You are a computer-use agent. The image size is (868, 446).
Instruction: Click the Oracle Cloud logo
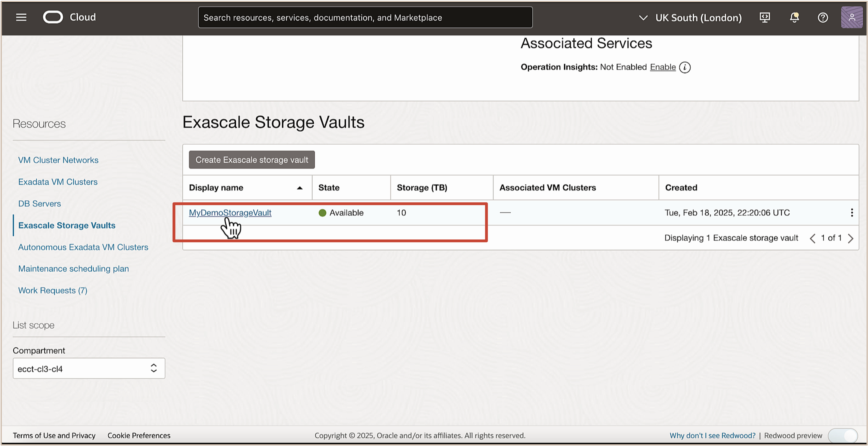(53, 17)
